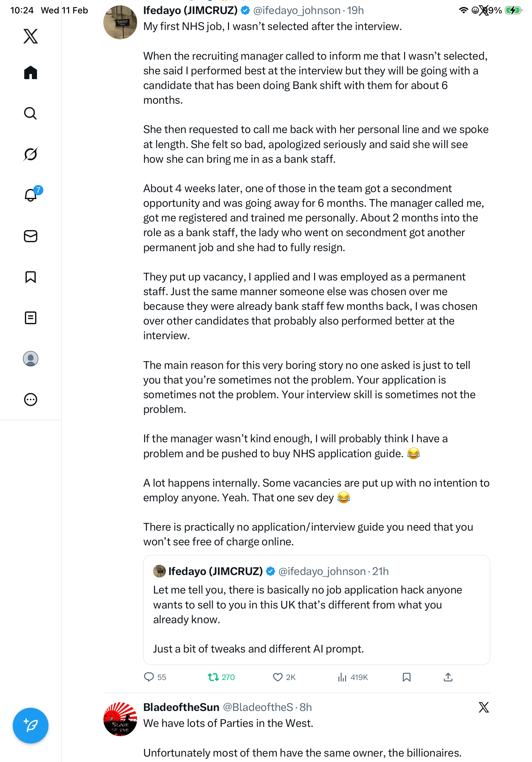Open the Search page
This screenshot has width=532, height=762.
[31, 114]
